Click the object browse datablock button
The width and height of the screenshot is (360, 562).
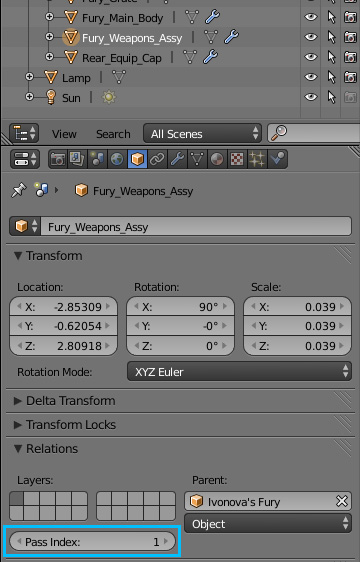tap(25, 226)
